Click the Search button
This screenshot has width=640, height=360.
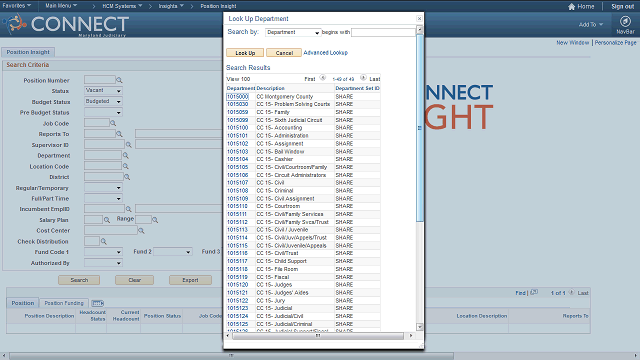point(79,280)
